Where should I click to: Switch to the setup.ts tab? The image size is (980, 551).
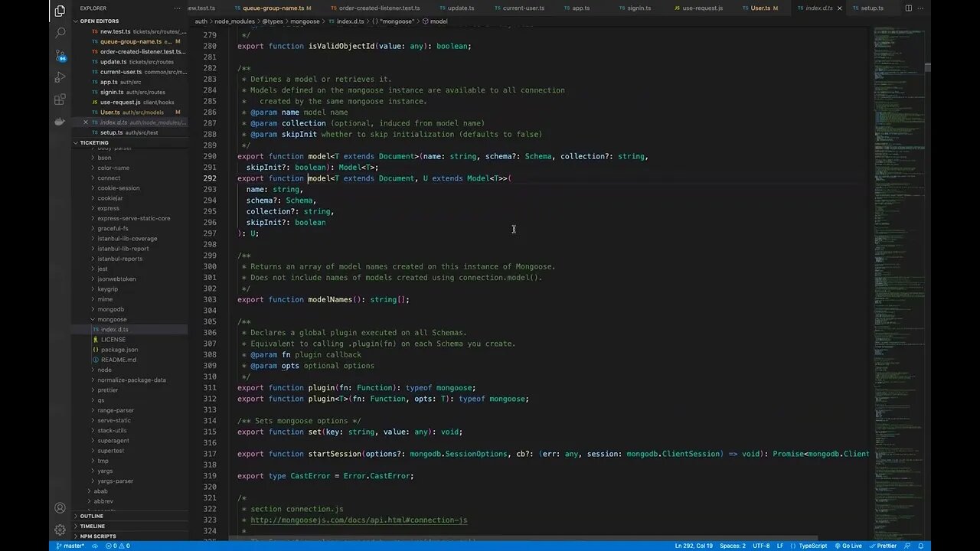(871, 8)
